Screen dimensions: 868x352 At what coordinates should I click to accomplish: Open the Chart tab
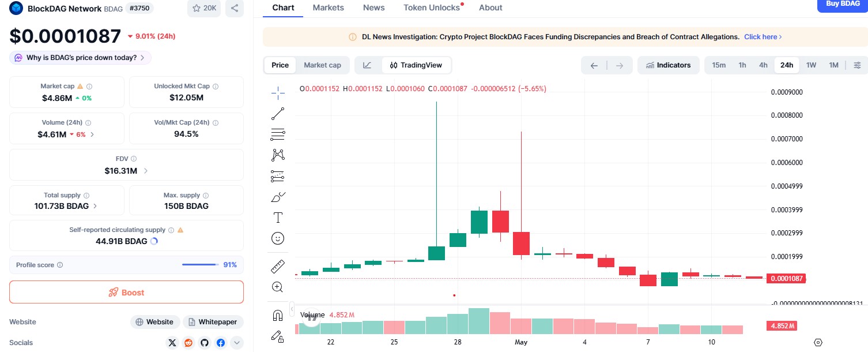(283, 8)
